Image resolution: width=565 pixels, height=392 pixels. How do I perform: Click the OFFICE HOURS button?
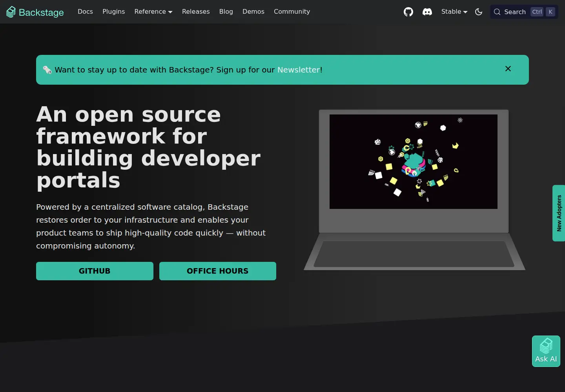(x=218, y=271)
